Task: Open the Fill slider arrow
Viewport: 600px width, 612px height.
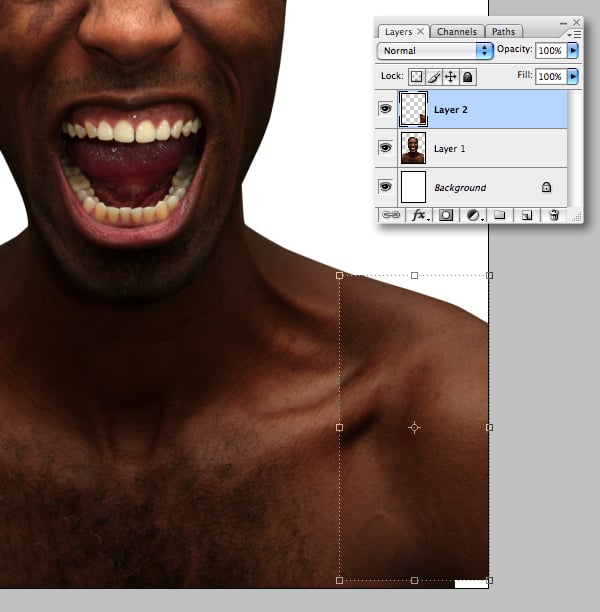Action: point(573,76)
